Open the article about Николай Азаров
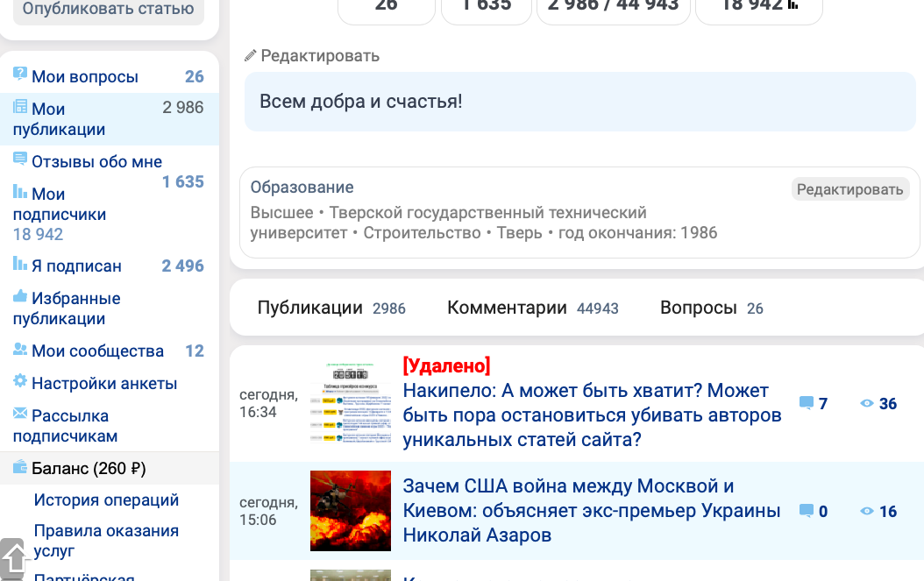 (x=591, y=510)
